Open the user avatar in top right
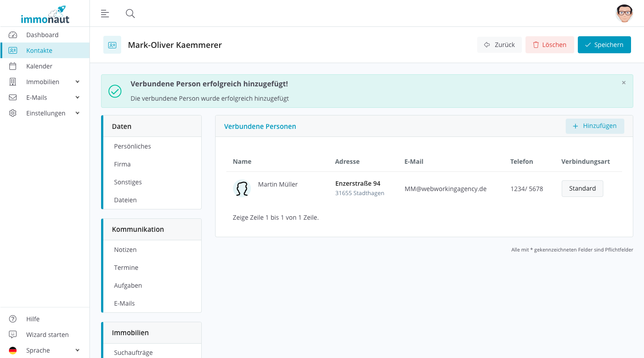 (x=624, y=13)
